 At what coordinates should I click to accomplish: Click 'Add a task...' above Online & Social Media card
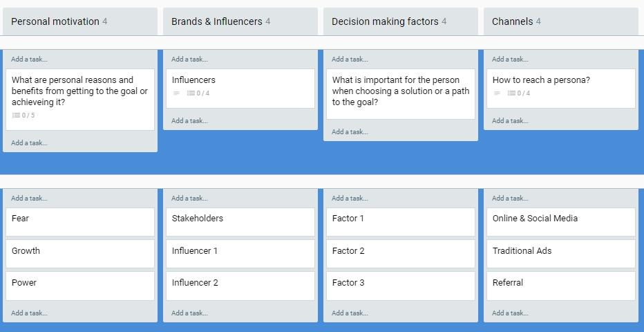510,199
